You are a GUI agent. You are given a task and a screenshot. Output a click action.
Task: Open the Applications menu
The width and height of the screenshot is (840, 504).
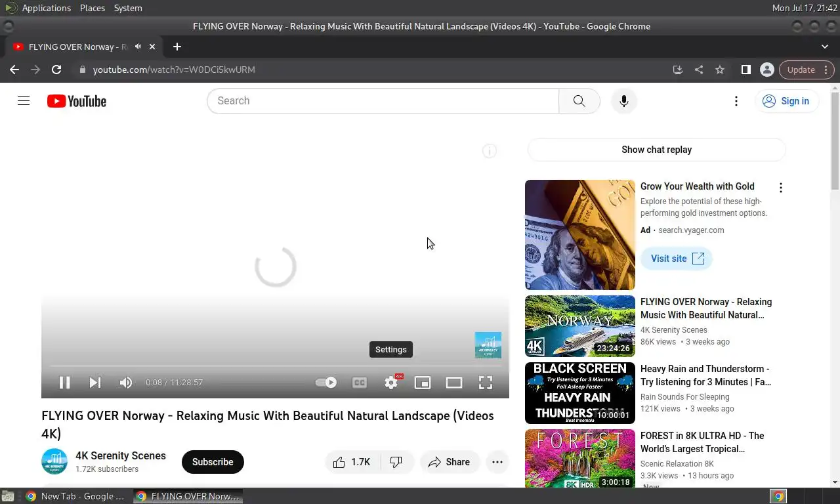pos(46,8)
